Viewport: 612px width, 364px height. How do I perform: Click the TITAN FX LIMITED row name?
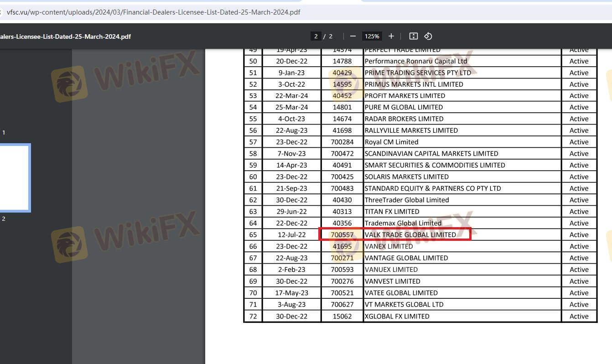[x=392, y=212]
